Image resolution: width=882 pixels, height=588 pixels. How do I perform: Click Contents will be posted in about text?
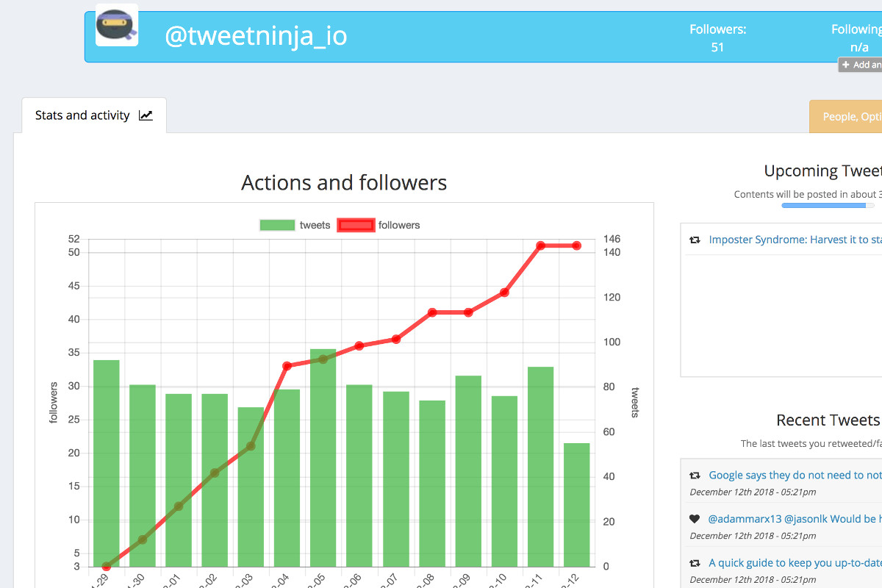point(807,195)
